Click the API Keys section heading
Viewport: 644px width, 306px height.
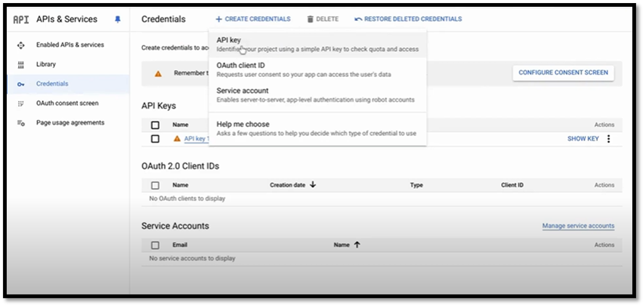[158, 106]
